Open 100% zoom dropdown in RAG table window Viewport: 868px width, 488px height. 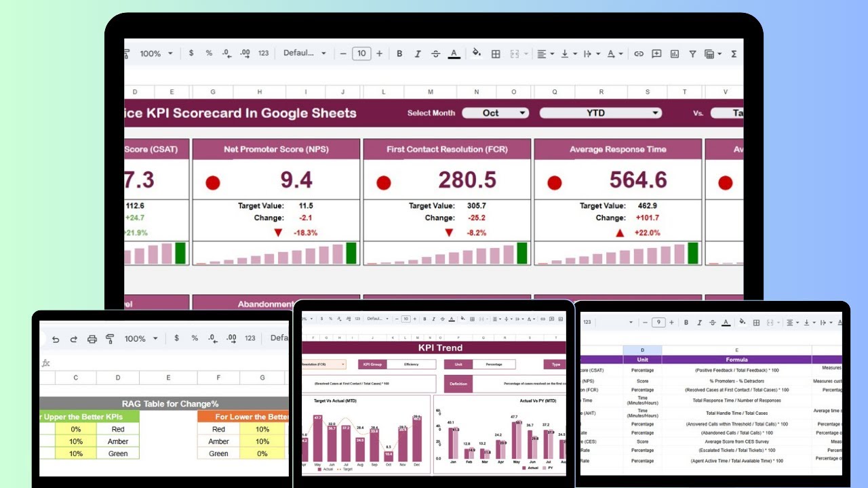coord(140,338)
